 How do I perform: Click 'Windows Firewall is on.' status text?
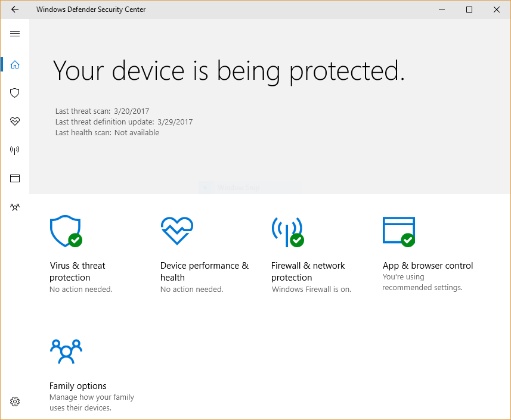click(x=311, y=289)
